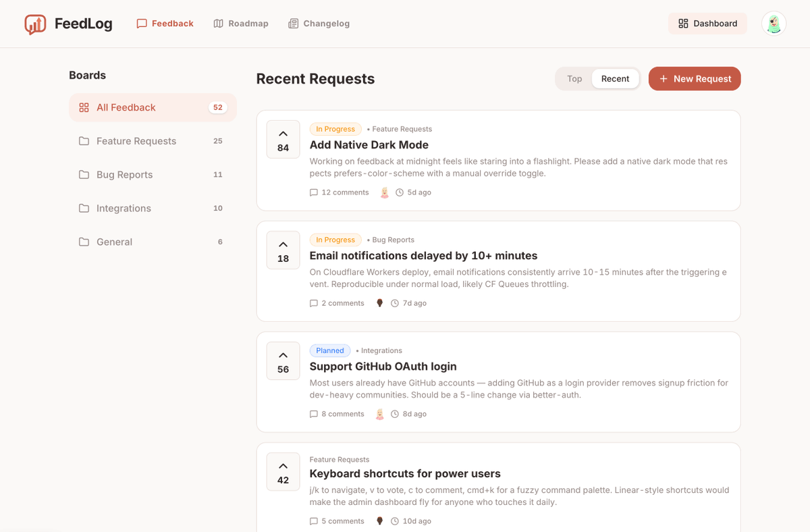Click the 8d ago timestamp

point(408,414)
